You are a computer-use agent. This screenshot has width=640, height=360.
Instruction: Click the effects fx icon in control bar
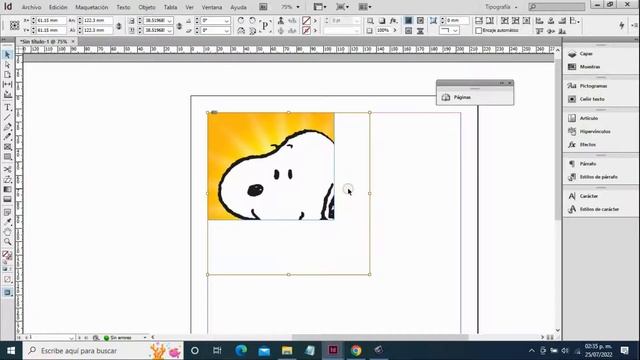click(x=393, y=20)
